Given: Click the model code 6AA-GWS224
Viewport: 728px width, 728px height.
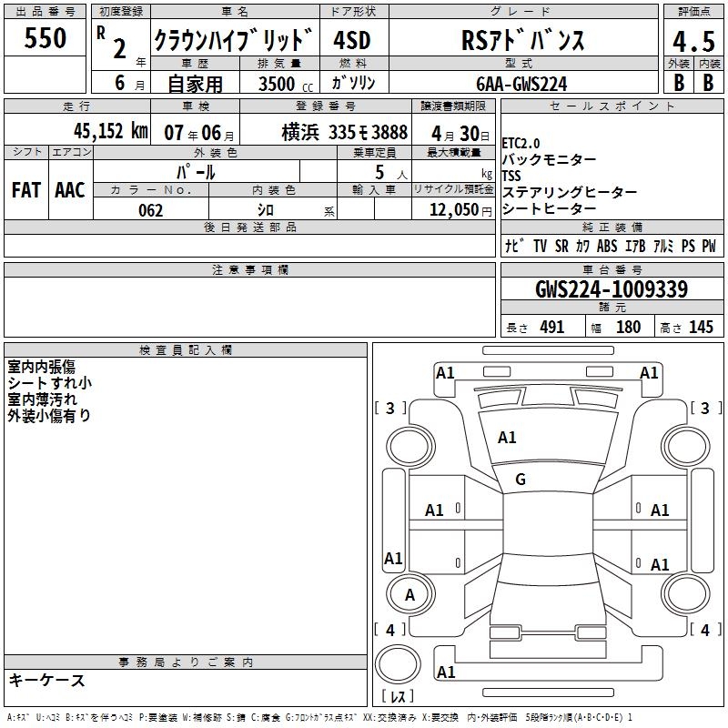Looking at the screenshot, I should pyautogui.click(x=521, y=84).
